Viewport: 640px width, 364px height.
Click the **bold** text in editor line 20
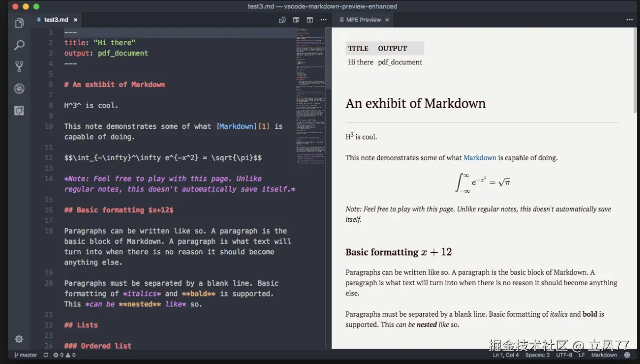(199, 294)
